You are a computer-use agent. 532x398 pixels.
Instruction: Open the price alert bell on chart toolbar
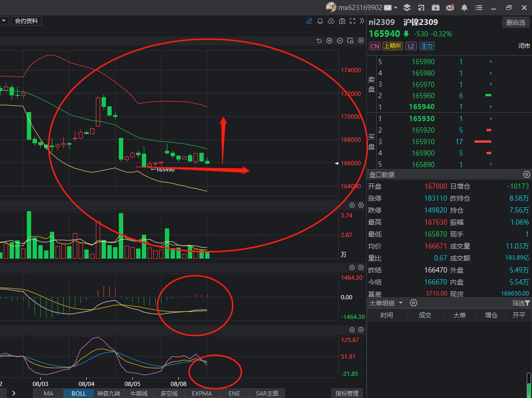(x=320, y=21)
